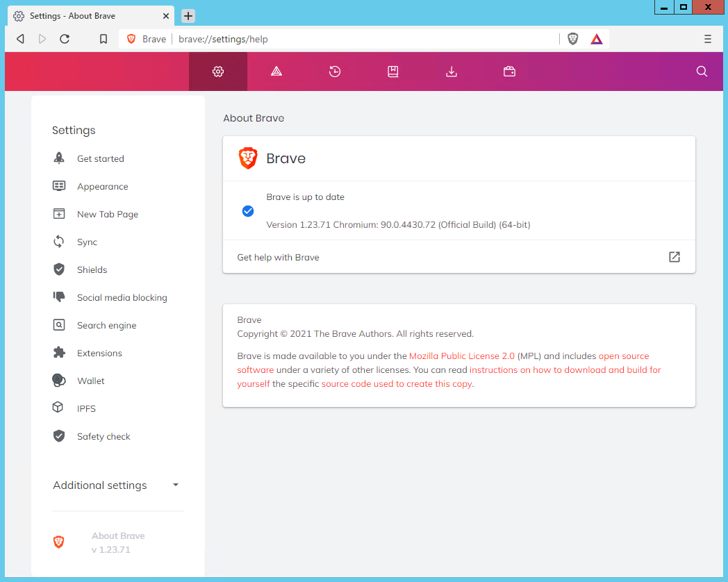Image resolution: width=728 pixels, height=582 pixels.
Task: Click the About Brave page heading
Action: coord(254,118)
